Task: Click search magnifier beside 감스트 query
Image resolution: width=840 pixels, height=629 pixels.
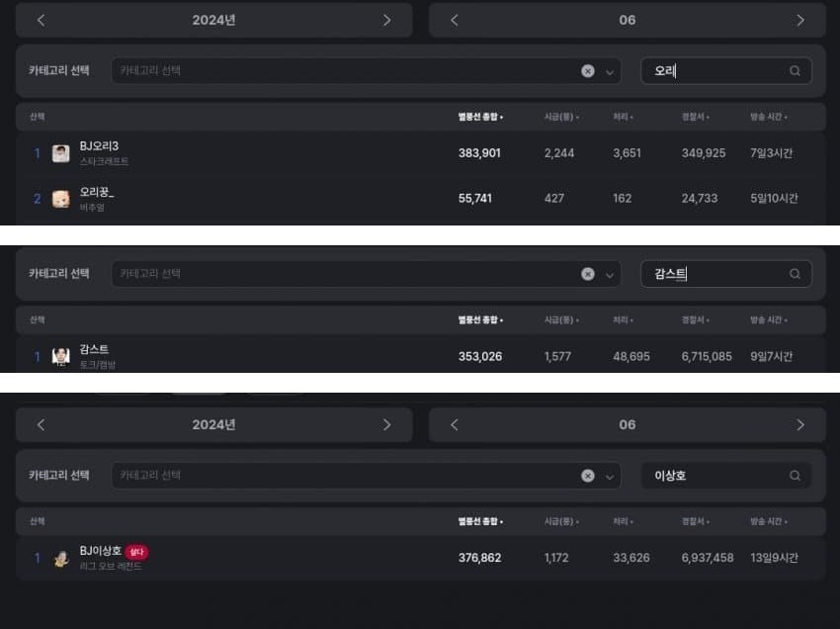Action: pyautogui.click(x=795, y=274)
